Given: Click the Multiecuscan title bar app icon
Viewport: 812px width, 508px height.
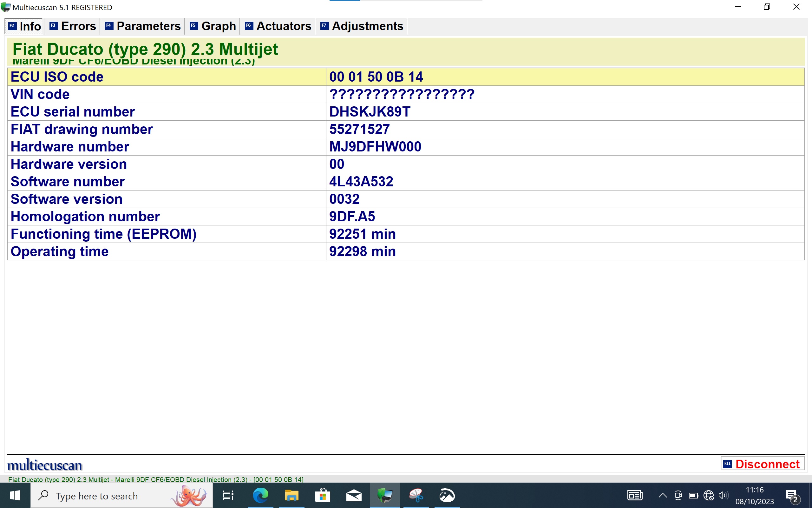Looking at the screenshot, I should 6,7.
